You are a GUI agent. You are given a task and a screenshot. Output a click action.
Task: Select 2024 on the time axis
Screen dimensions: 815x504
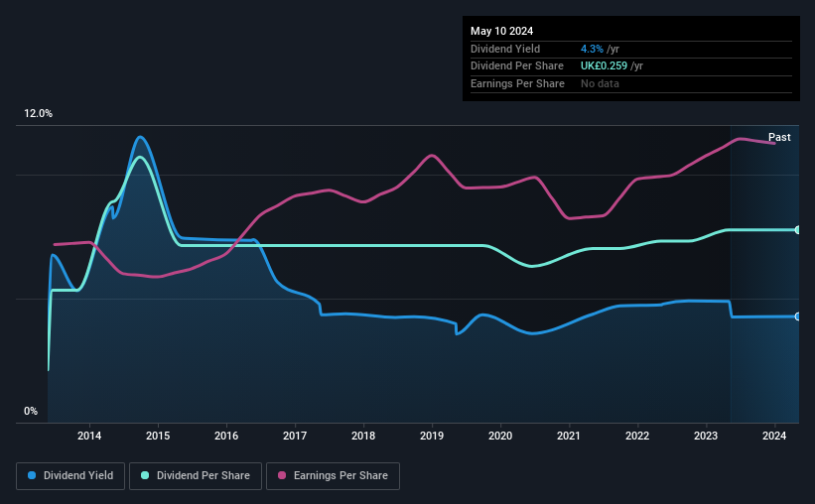(x=774, y=436)
